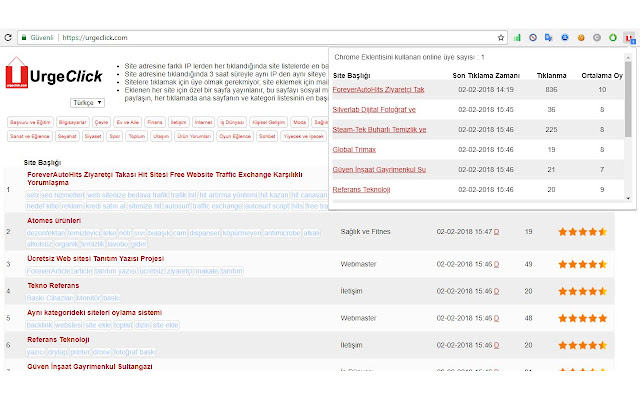Open the gray circle extension icon
640x400 pixels.
(x=597, y=38)
